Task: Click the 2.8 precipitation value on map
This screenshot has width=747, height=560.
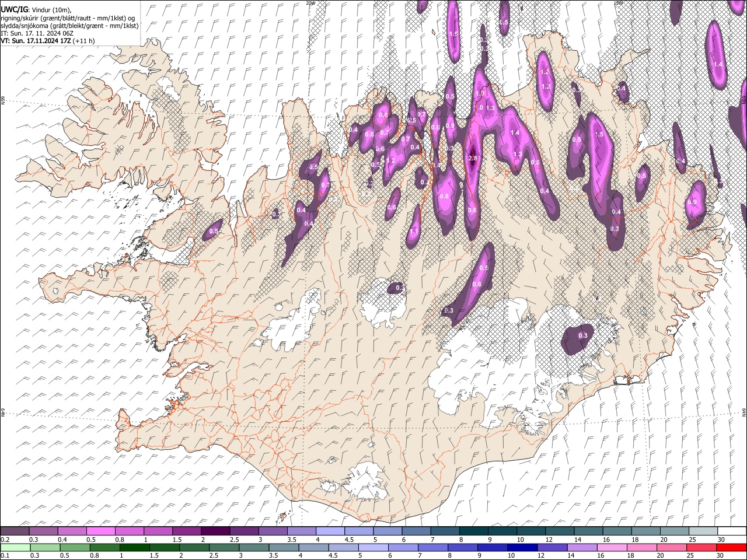Action: click(473, 158)
